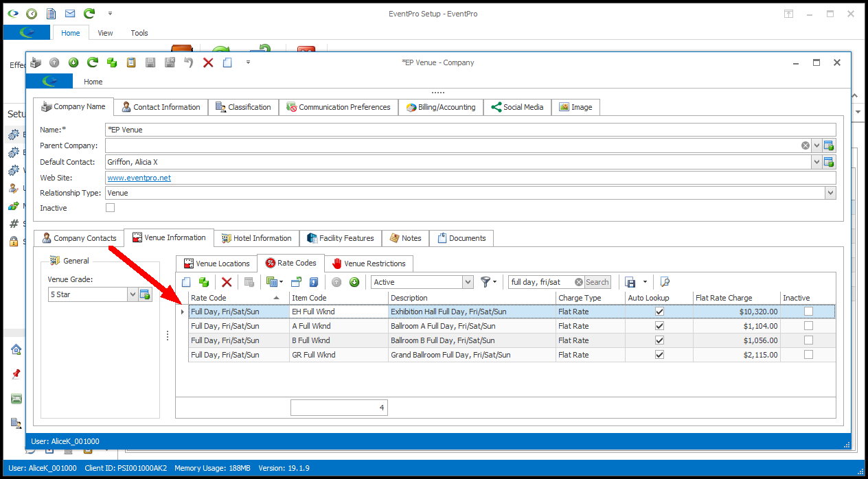Sort grid by Rate Code column header

tap(238, 298)
